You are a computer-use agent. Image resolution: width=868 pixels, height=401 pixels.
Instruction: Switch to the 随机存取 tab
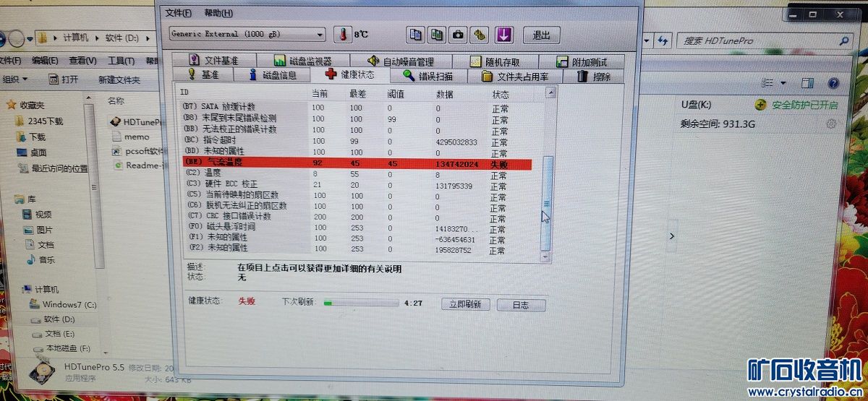[495, 62]
